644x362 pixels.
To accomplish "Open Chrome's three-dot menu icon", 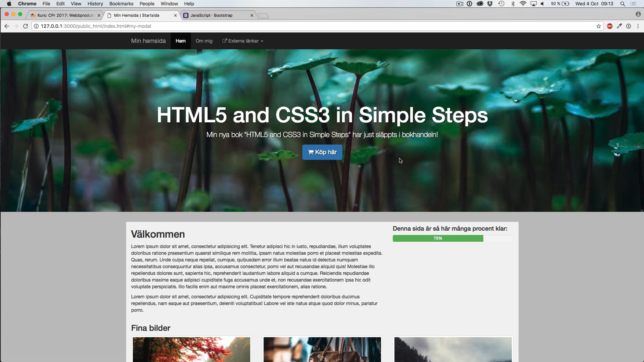I will pos(638,26).
